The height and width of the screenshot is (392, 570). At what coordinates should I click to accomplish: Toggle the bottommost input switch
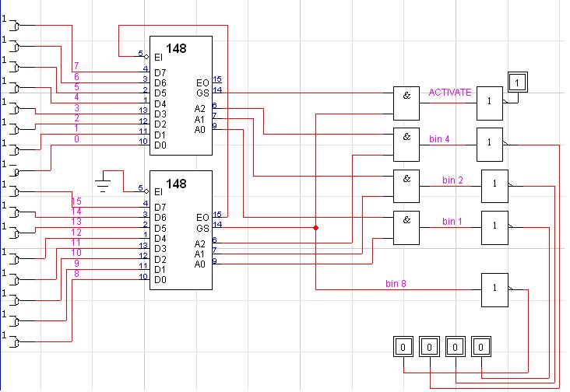(16, 342)
